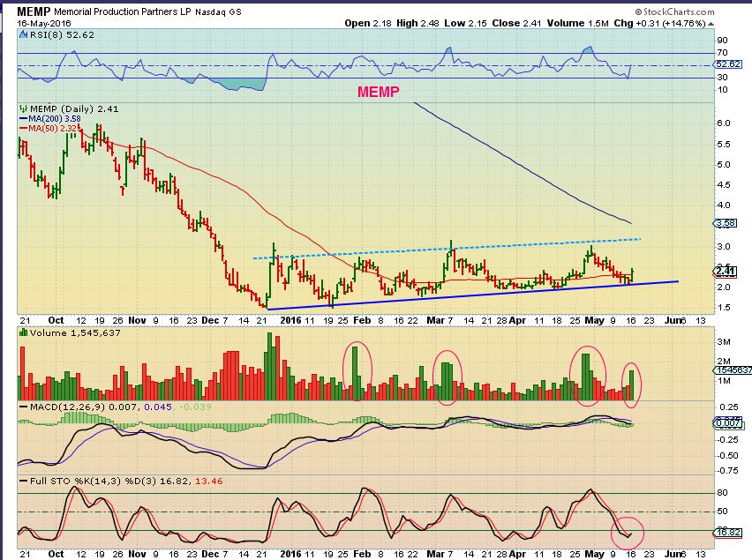Image resolution: width=752 pixels, height=560 pixels.
Task: Click the 16.82 stochastic value tag
Action: (728, 532)
